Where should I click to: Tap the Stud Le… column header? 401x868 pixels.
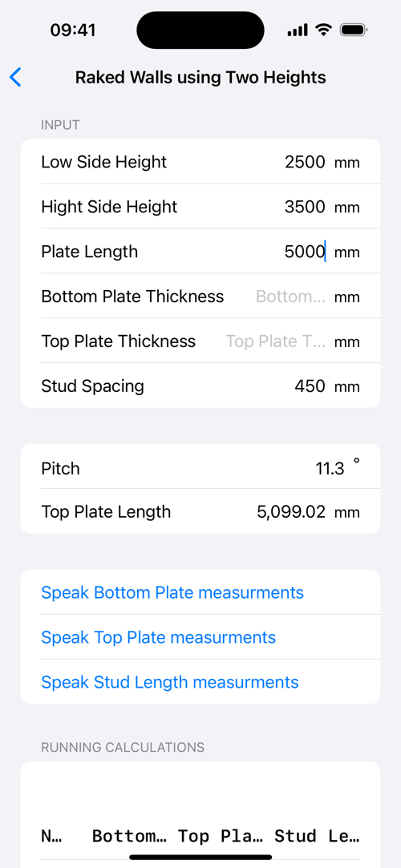click(x=317, y=836)
